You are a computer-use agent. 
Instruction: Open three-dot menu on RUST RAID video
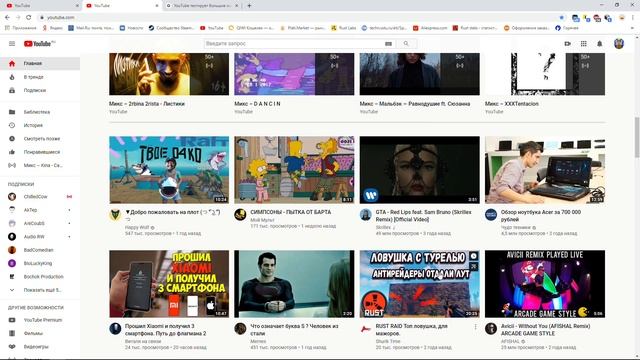[x=476, y=327]
